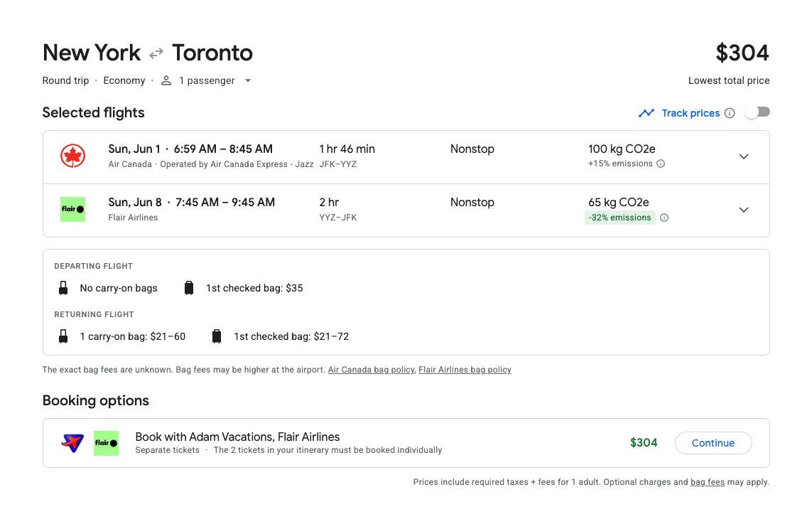Open the 1 passenger dropdown arrow

coord(248,81)
